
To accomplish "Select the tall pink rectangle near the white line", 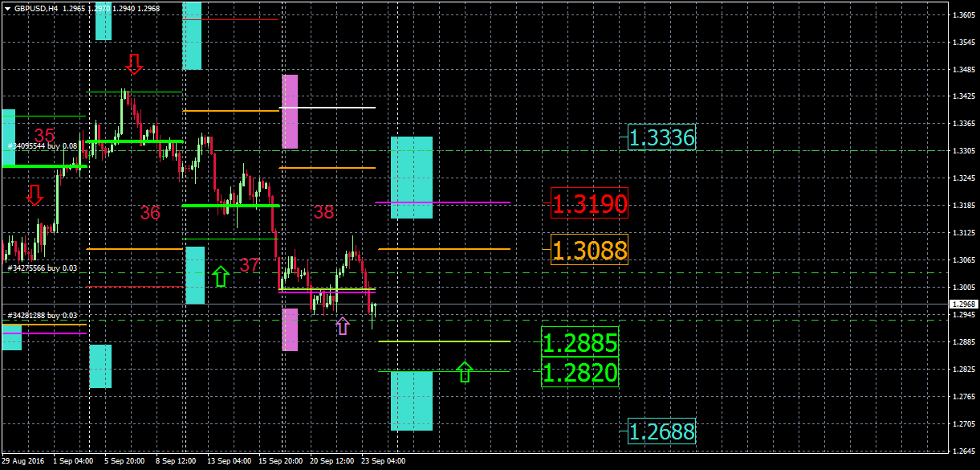I will [x=290, y=112].
